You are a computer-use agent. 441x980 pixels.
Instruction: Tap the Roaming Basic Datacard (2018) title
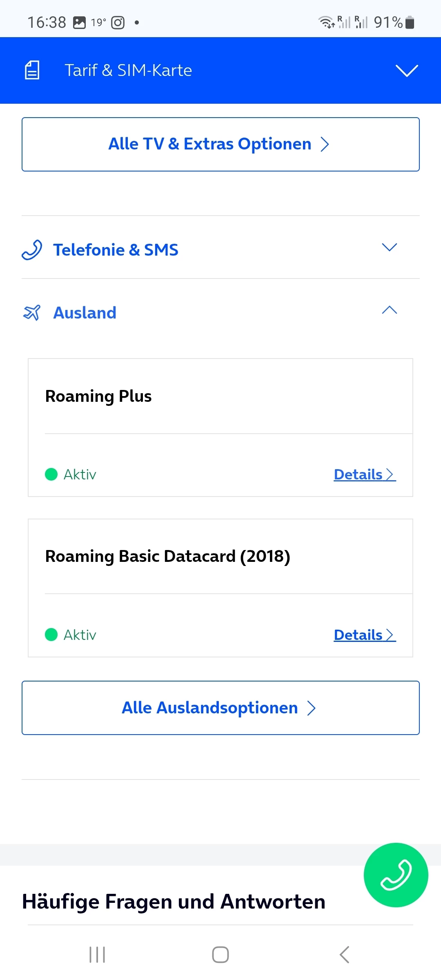click(x=167, y=556)
